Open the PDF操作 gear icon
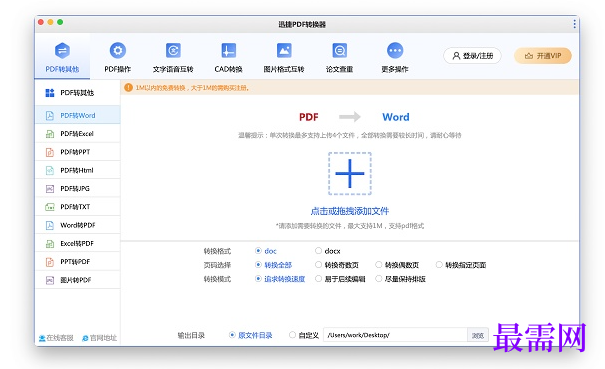 pos(118,51)
